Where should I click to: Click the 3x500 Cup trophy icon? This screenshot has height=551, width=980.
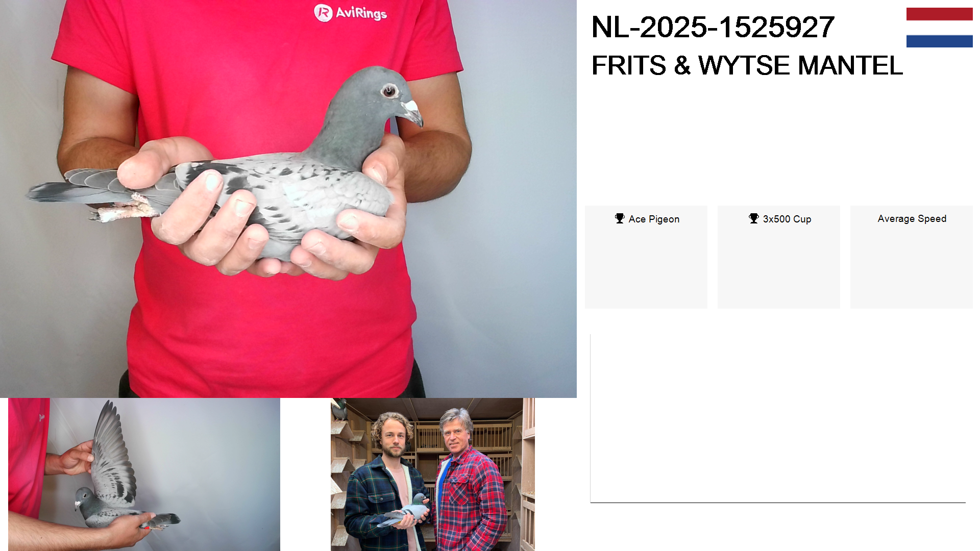point(754,218)
